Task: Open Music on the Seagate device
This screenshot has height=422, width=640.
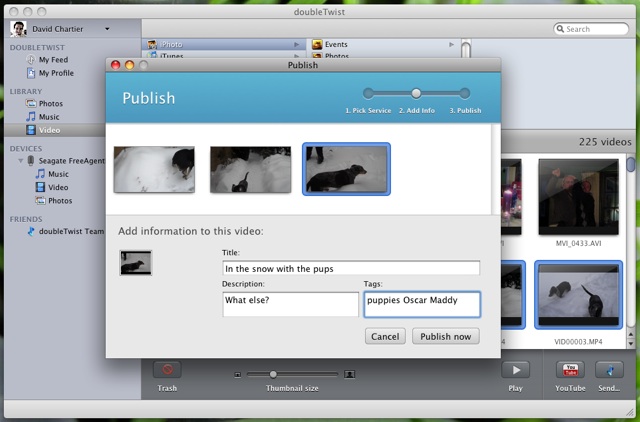Action: pos(58,174)
